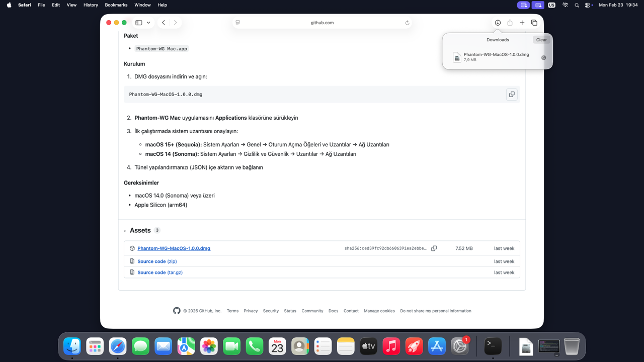
Task: Collapse the Assets section
Action: tap(125, 231)
